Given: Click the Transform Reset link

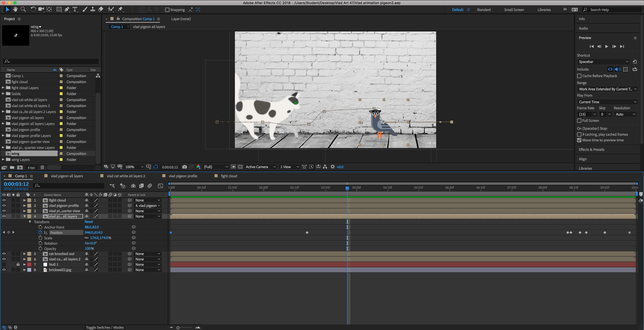Looking at the screenshot, I should tap(89, 222).
